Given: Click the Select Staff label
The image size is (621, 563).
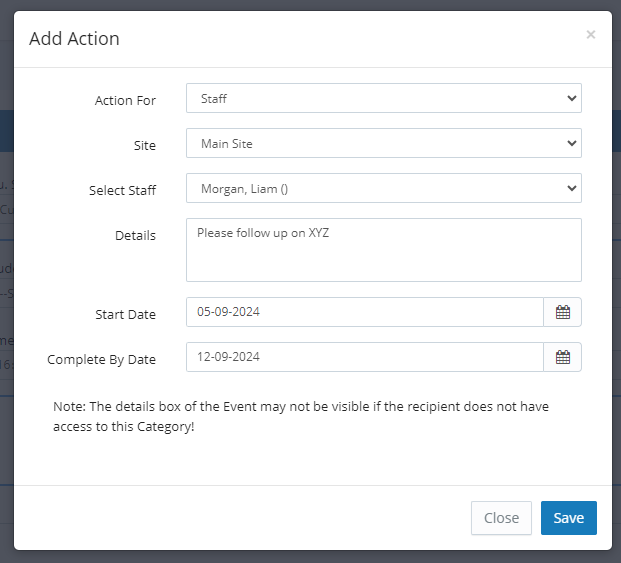Looking at the screenshot, I should [x=122, y=190].
